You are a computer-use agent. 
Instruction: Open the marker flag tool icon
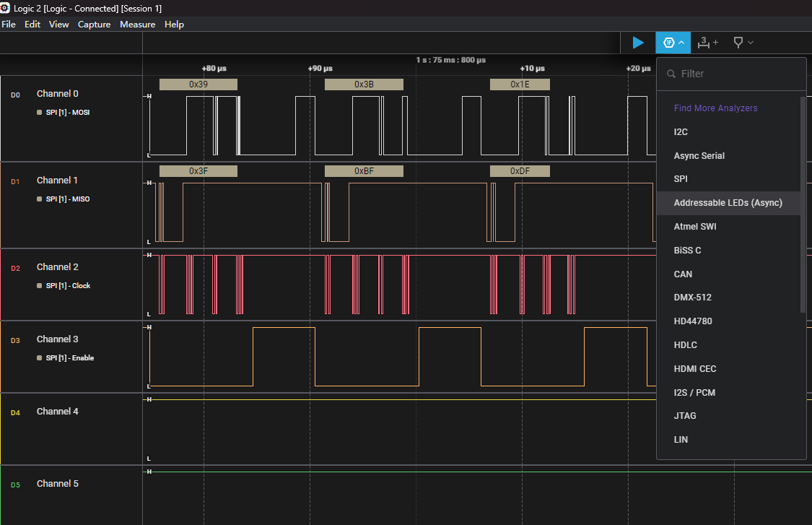click(738, 43)
